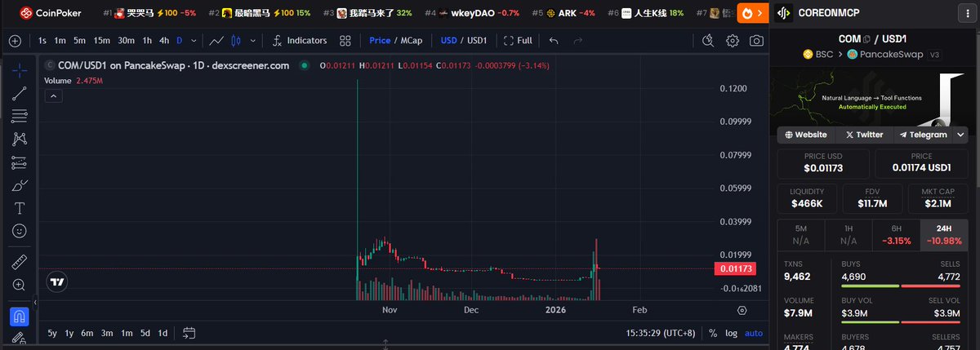This screenshot has height=350, width=980.
Task: Open the Twitter link
Action: click(x=865, y=135)
